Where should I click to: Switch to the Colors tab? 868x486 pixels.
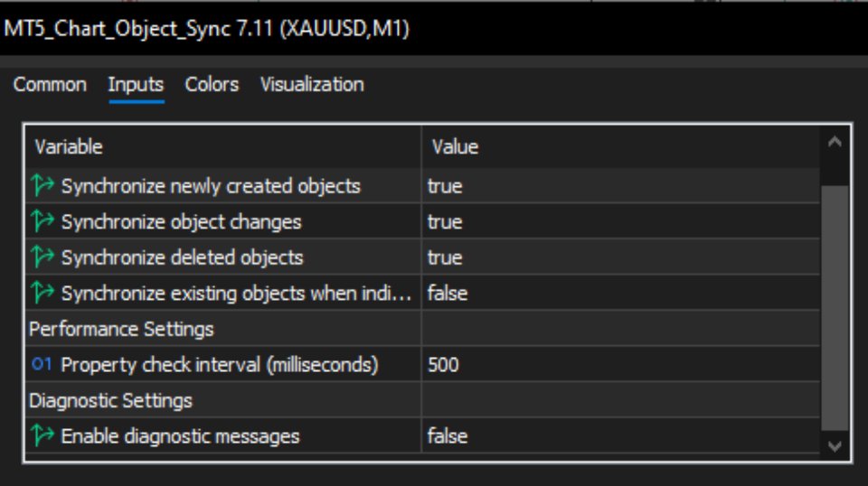212,85
